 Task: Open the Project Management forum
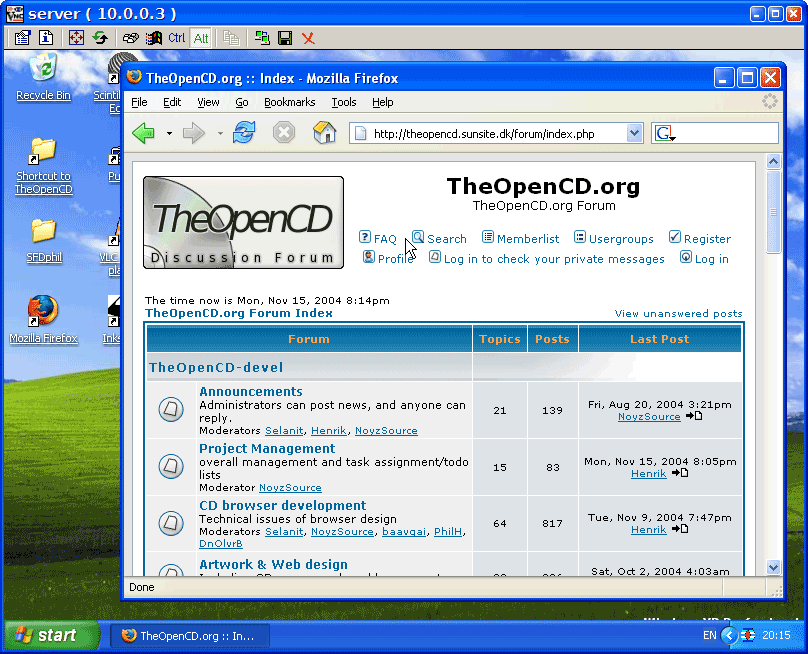(267, 448)
